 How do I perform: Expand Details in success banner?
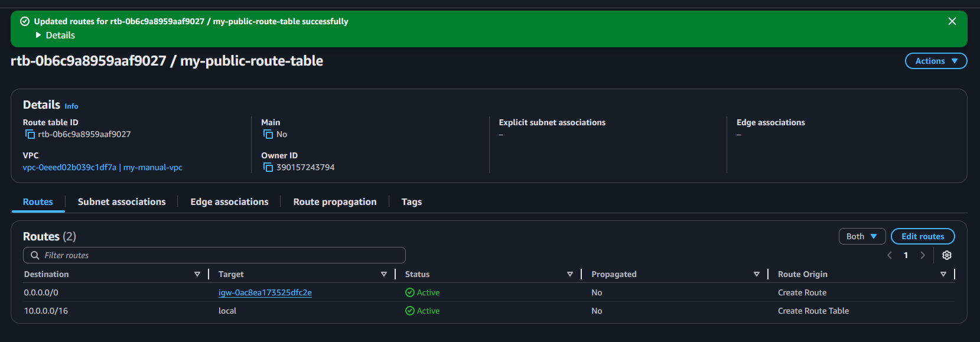point(55,35)
